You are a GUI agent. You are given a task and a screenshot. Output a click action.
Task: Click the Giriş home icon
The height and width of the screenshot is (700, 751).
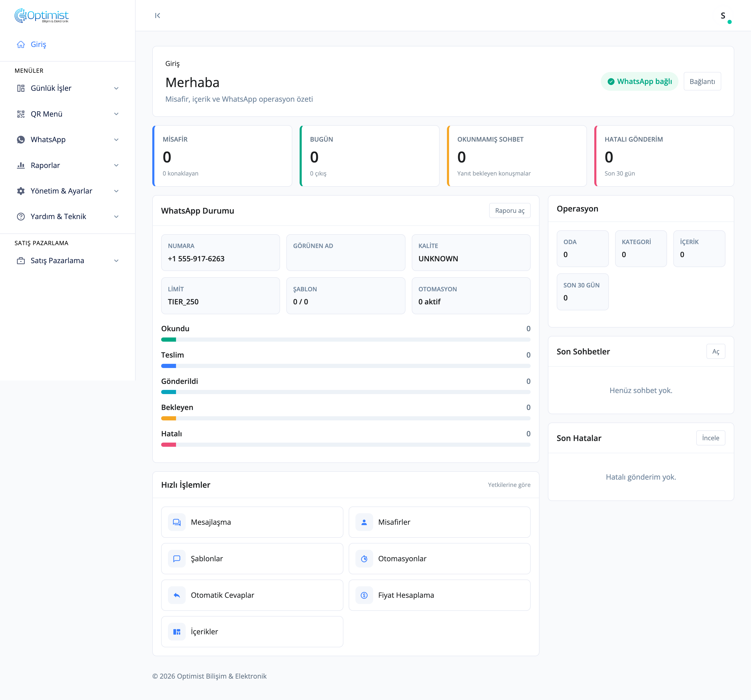point(21,45)
